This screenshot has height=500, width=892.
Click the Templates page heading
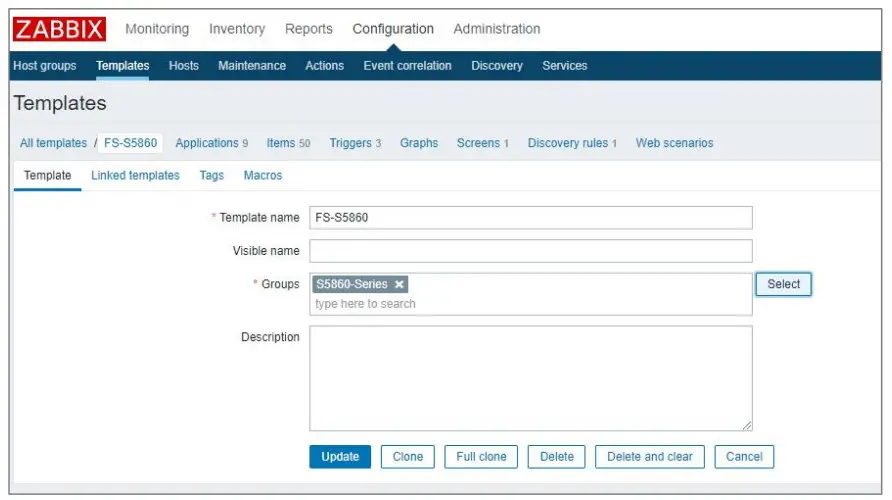coord(60,104)
